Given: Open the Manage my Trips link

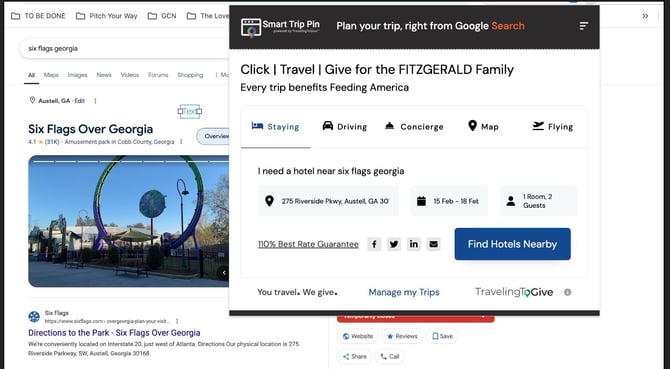Looking at the screenshot, I should (404, 292).
